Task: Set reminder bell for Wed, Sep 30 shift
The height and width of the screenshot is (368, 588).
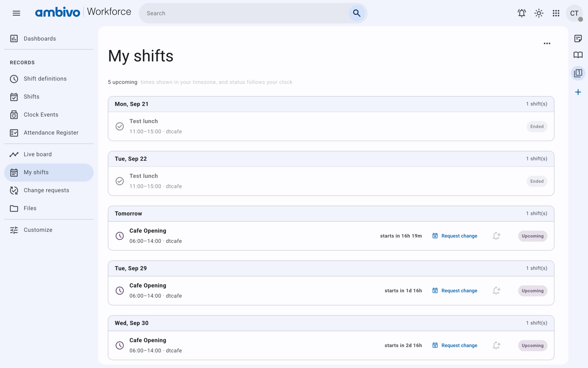Action: coord(496,346)
